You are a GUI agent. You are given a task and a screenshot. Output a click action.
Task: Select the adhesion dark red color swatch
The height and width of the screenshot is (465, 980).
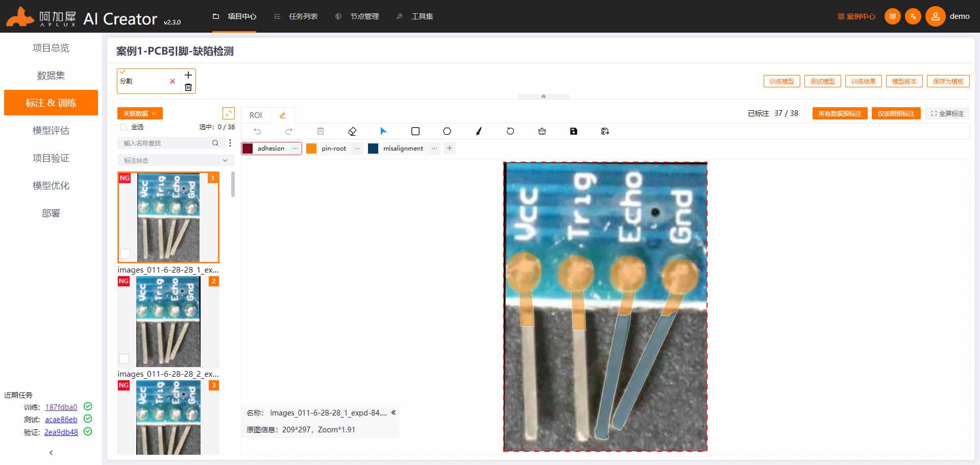pyautogui.click(x=248, y=149)
